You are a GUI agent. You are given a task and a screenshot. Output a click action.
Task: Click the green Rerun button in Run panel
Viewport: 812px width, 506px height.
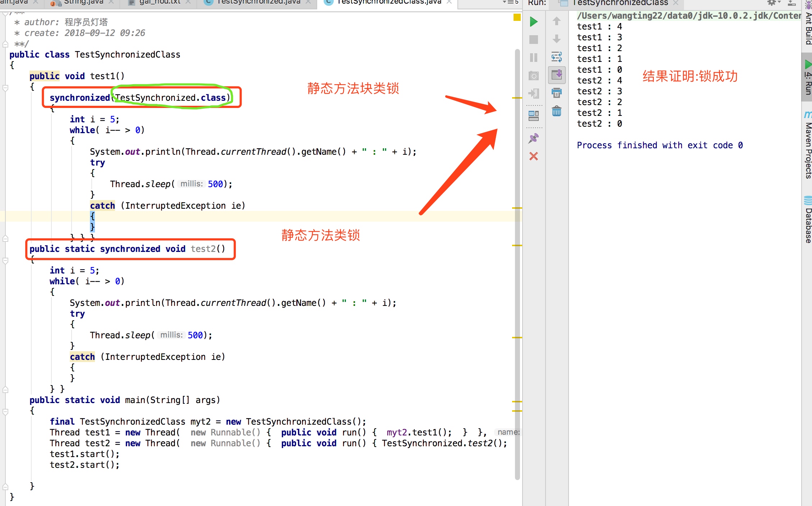click(x=534, y=22)
